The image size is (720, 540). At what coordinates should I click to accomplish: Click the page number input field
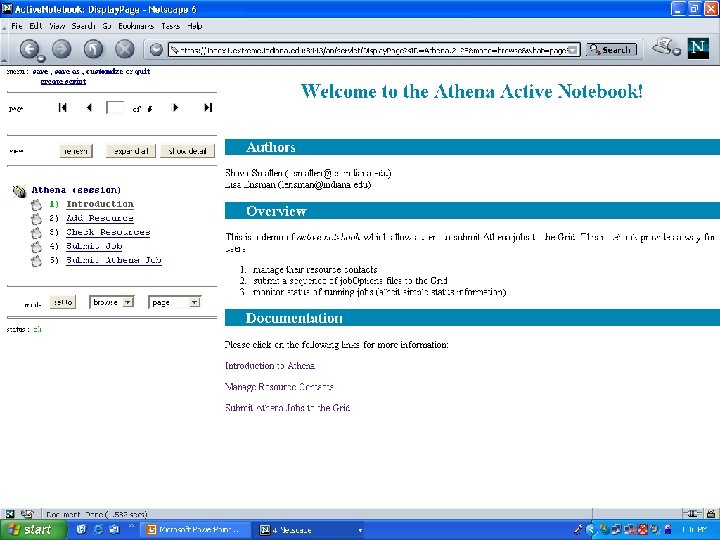115,108
